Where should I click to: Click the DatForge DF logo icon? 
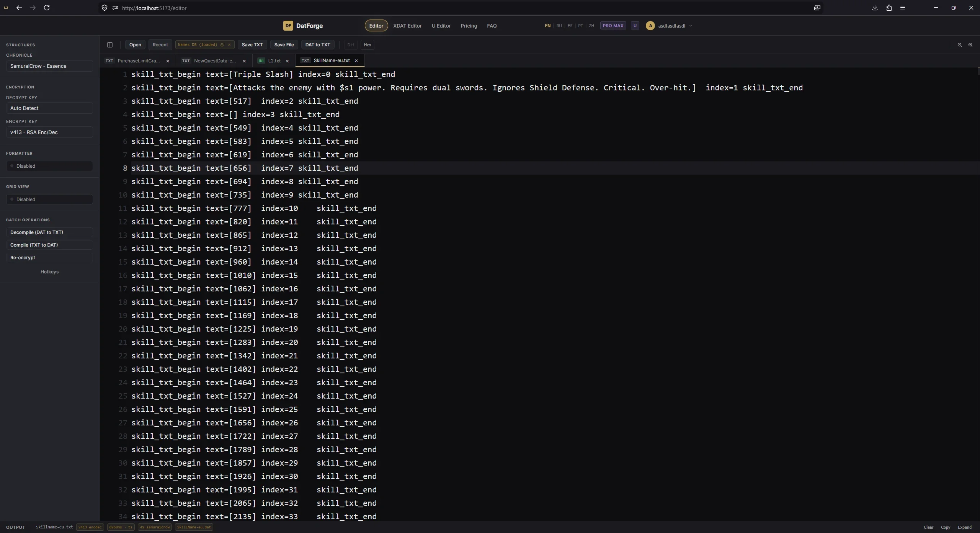[288, 26]
